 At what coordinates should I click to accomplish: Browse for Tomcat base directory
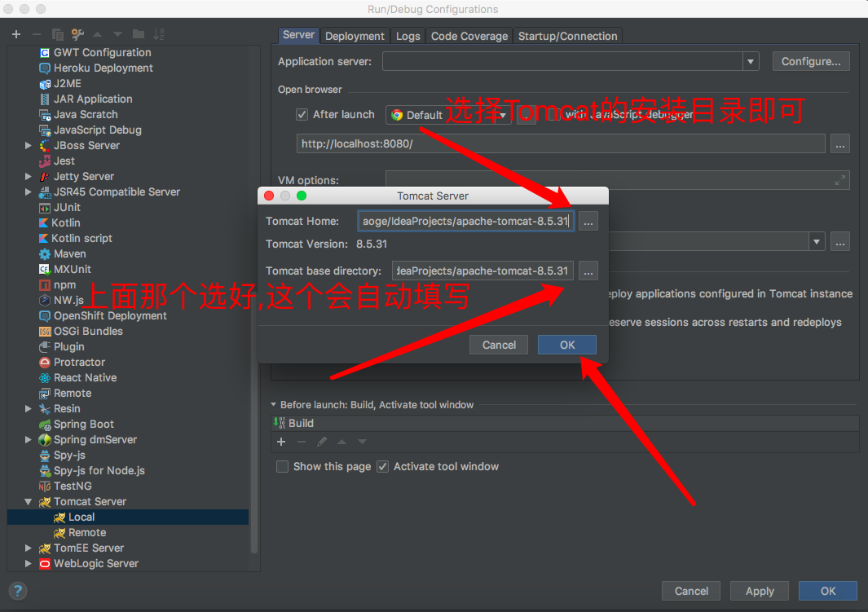tap(588, 271)
